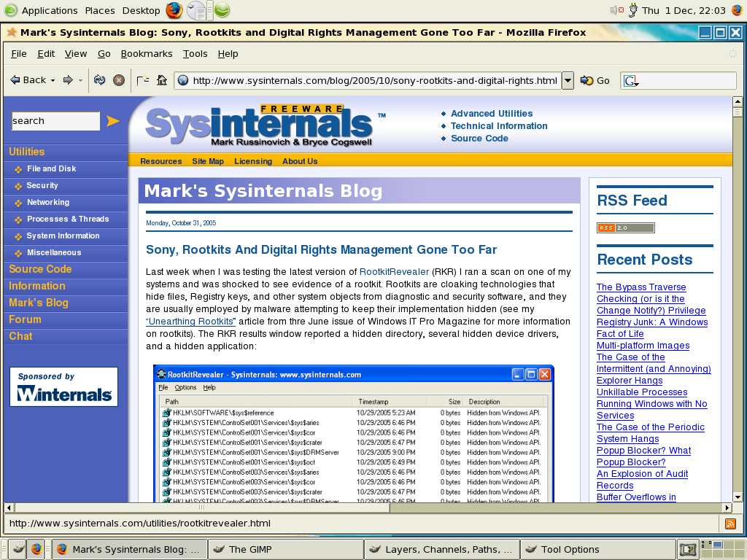The height and width of the screenshot is (560, 747).
Task: Reload the current page
Action: (x=99, y=80)
